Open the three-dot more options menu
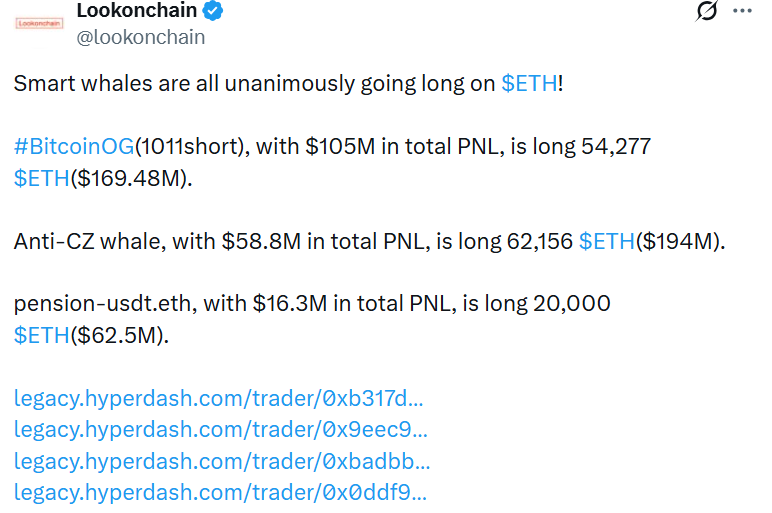The height and width of the screenshot is (513, 772). point(742,12)
